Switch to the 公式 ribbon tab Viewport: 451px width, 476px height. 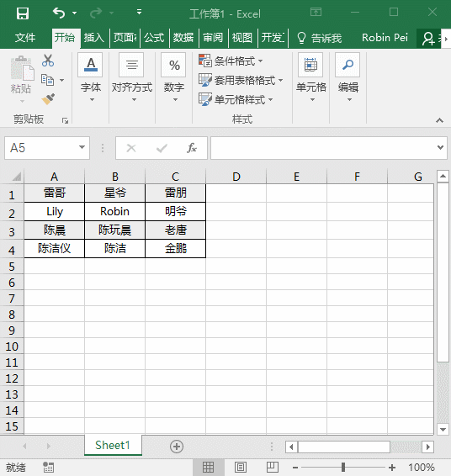[x=154, y=38]
